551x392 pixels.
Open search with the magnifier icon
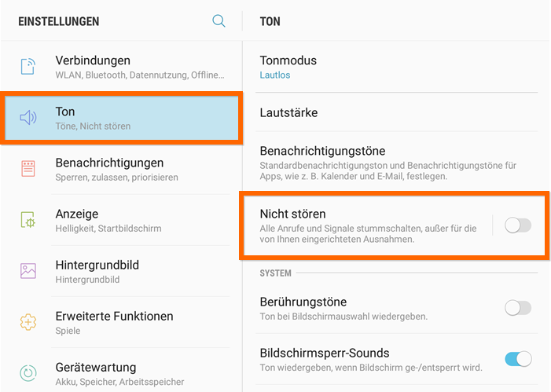coord(219,21)
